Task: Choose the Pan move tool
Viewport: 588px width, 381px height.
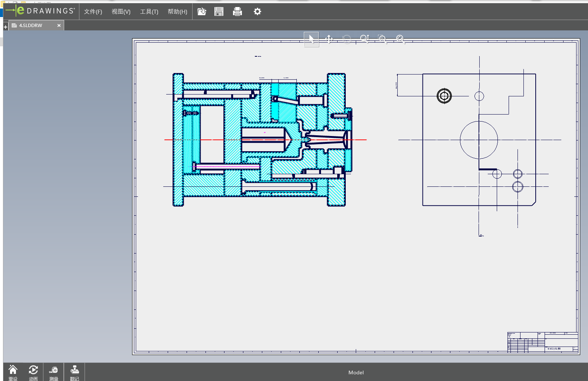Action: click(329, 39)
